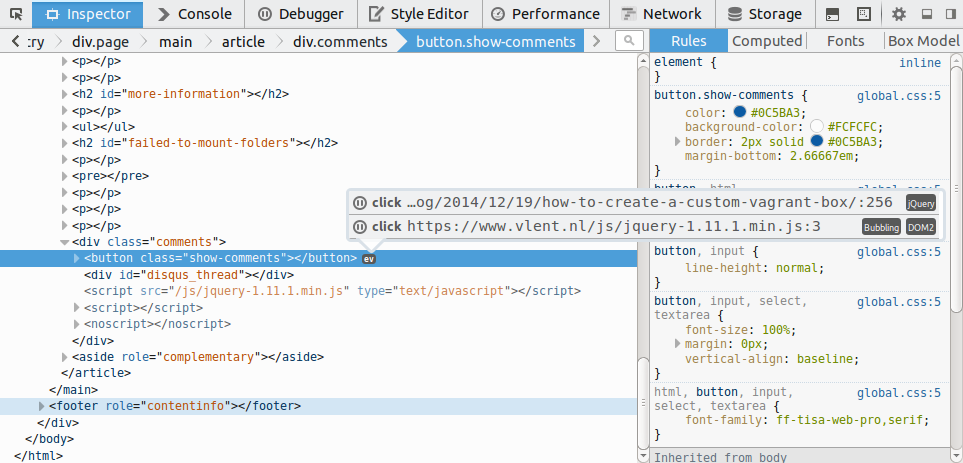This screenshot has width=963, height=463.
Task: Toggle the split console icon
Action: [x=832, y=14]
